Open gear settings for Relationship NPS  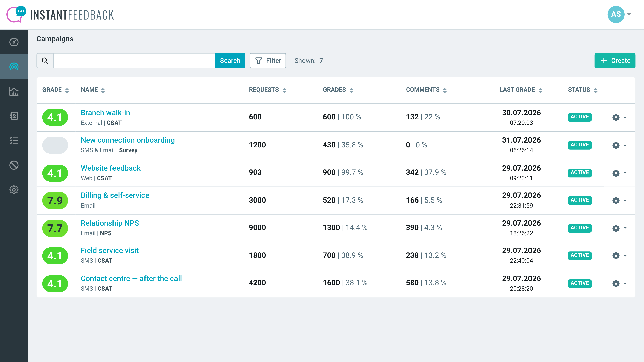[616, 228]
